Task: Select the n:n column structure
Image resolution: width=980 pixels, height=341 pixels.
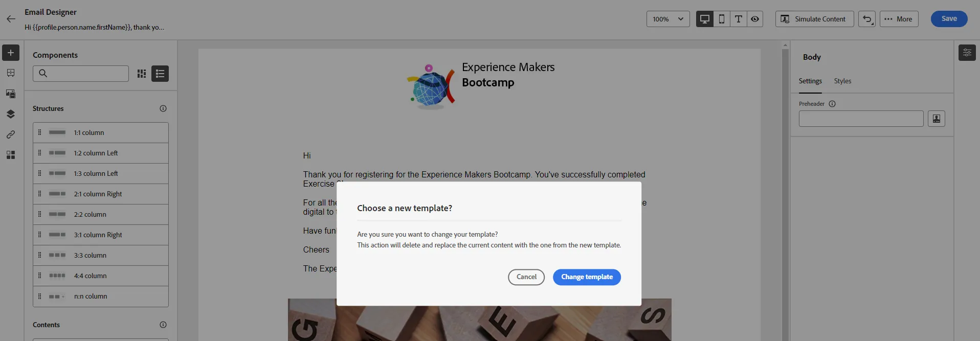Action: [x=101, y=297]
